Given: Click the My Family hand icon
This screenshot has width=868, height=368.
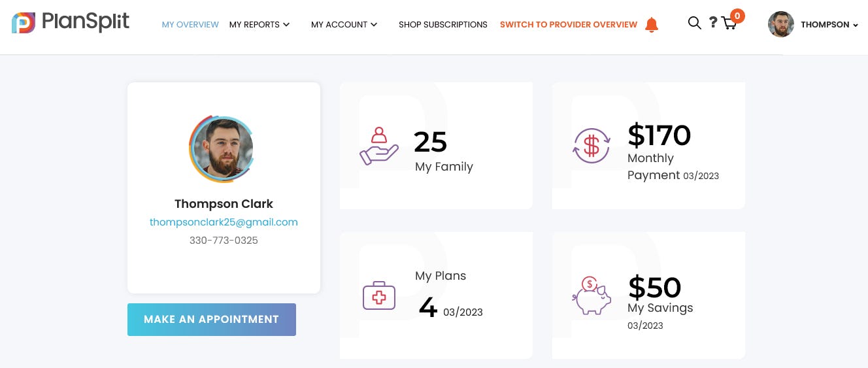Looking at the screenshot, I should tap(379, 146).
